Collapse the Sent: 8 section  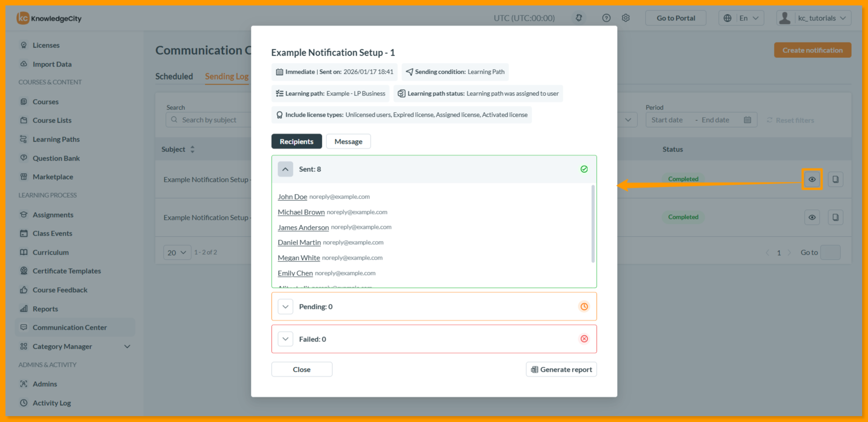click(x=285, y=169)
